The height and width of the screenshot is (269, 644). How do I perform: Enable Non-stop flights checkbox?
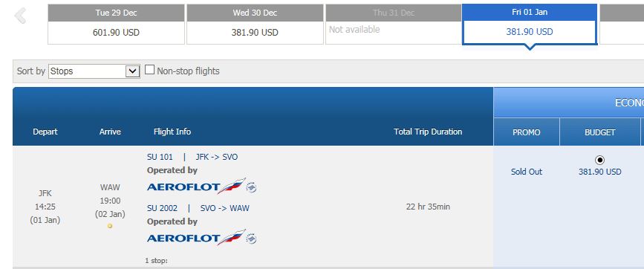[150, 70]
